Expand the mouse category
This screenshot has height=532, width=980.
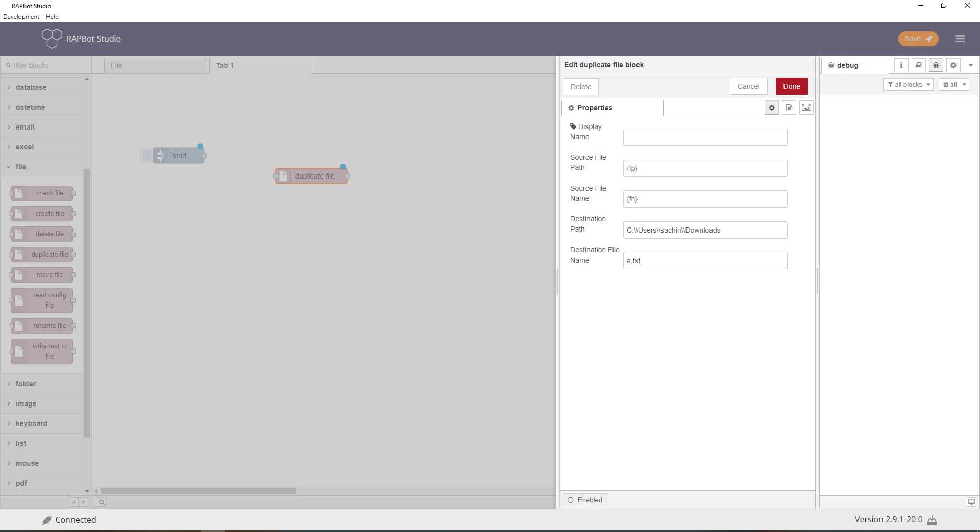coord(41,463)
